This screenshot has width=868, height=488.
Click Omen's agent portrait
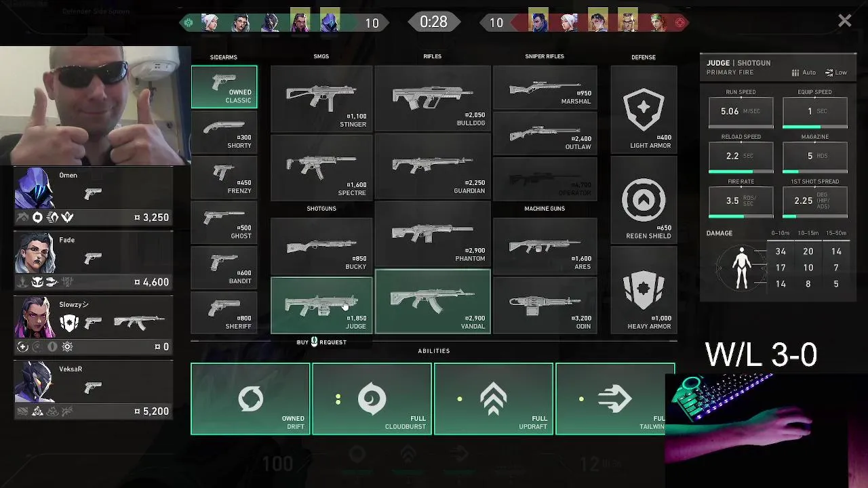[x=35, y=188]
